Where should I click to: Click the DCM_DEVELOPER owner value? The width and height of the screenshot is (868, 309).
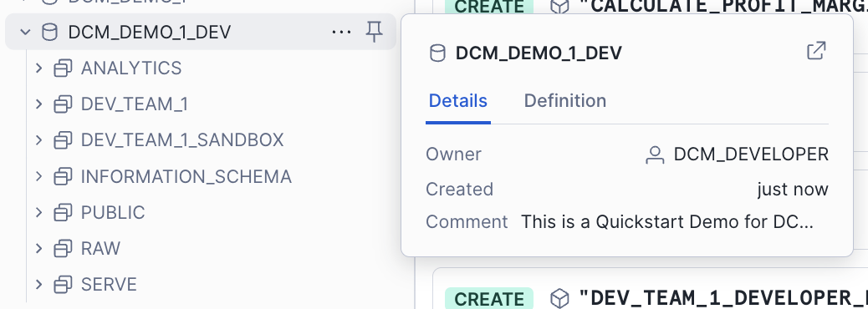pyautogui.click(x=751, y=154)
